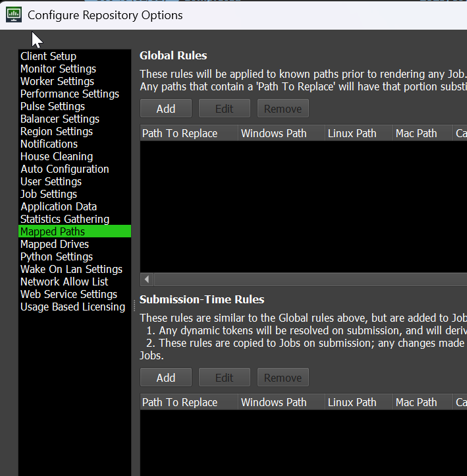Open House Cleaning options
The height and width of the screenshot is (476, 467).
coord(57,157)
